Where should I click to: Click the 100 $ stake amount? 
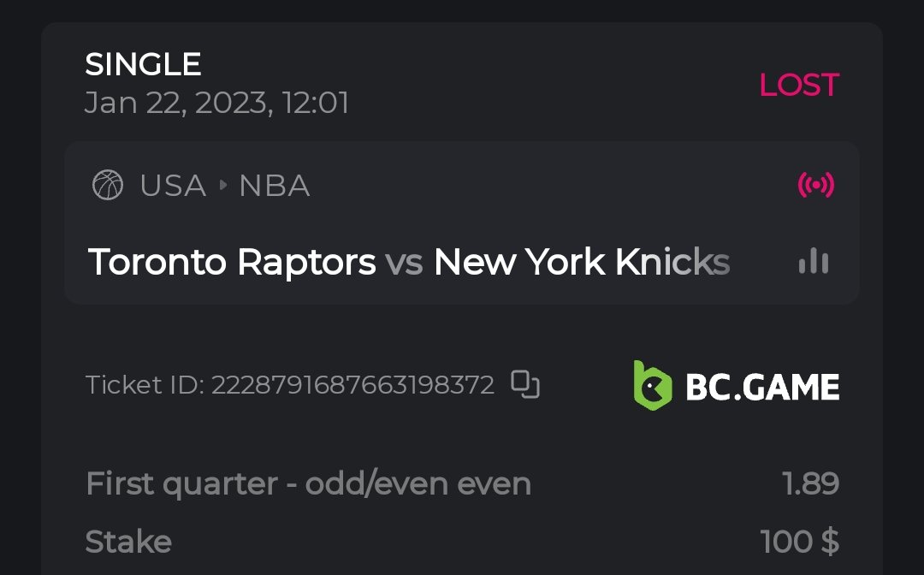click(799, 542)
